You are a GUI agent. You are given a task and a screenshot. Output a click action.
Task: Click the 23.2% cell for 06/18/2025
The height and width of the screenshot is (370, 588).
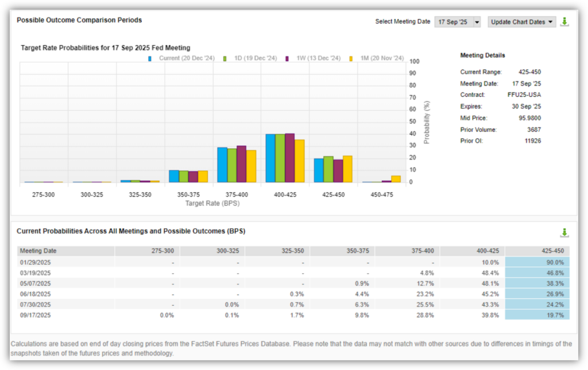[x=407, y=294]
